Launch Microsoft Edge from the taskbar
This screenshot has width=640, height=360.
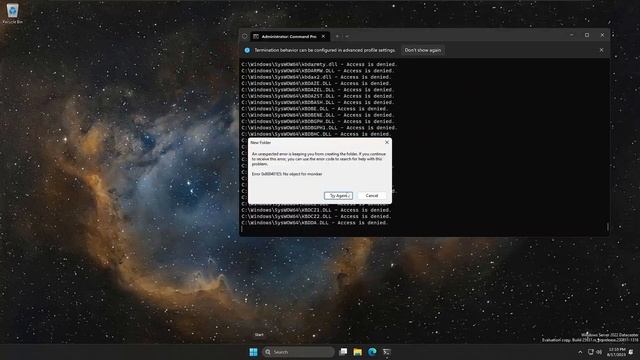click(372, 352)
